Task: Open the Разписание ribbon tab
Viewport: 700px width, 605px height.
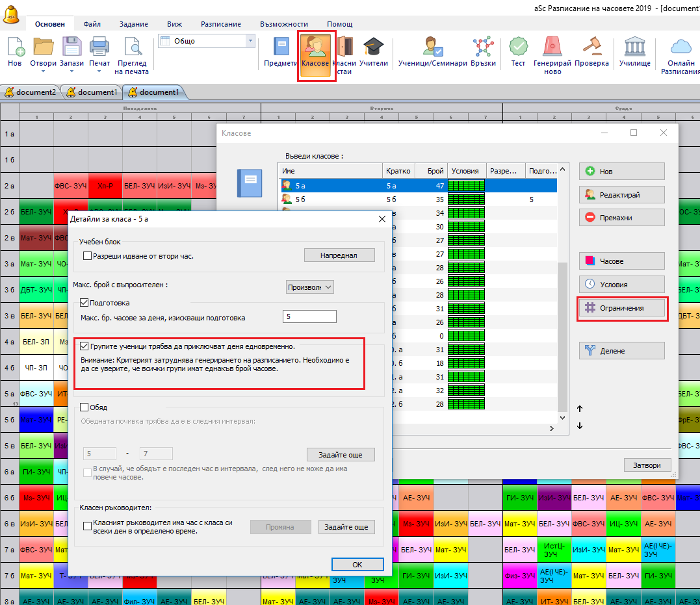Action: [x=221, y=24]
